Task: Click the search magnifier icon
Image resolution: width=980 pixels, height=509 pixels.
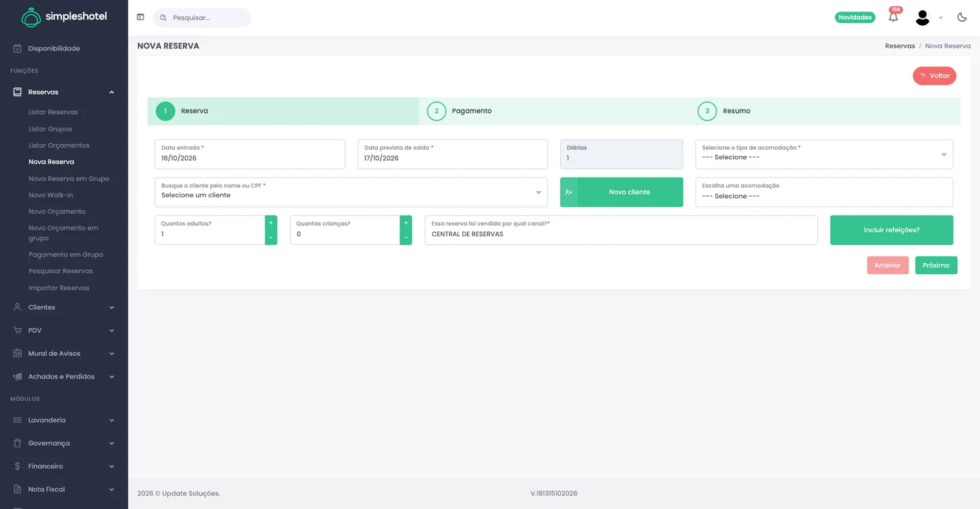Action: pyautogui.click(x=163, y=18)
